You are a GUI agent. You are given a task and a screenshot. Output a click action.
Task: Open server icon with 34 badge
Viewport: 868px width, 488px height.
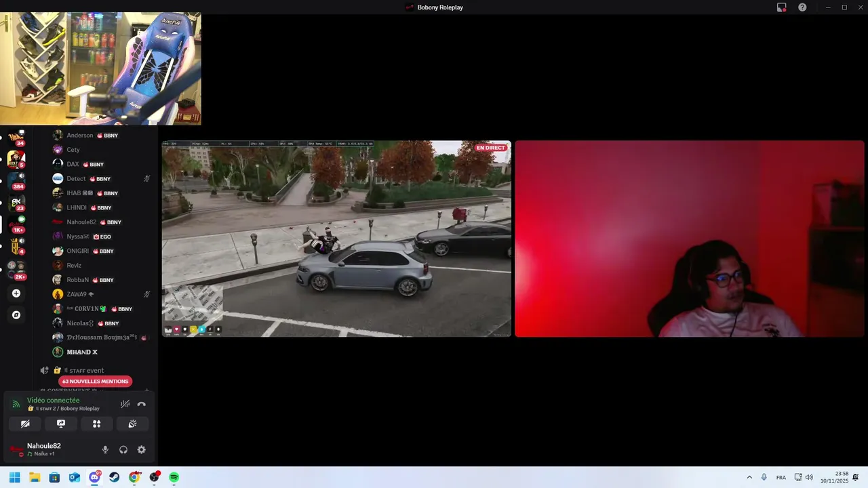(x=16, y=138)
